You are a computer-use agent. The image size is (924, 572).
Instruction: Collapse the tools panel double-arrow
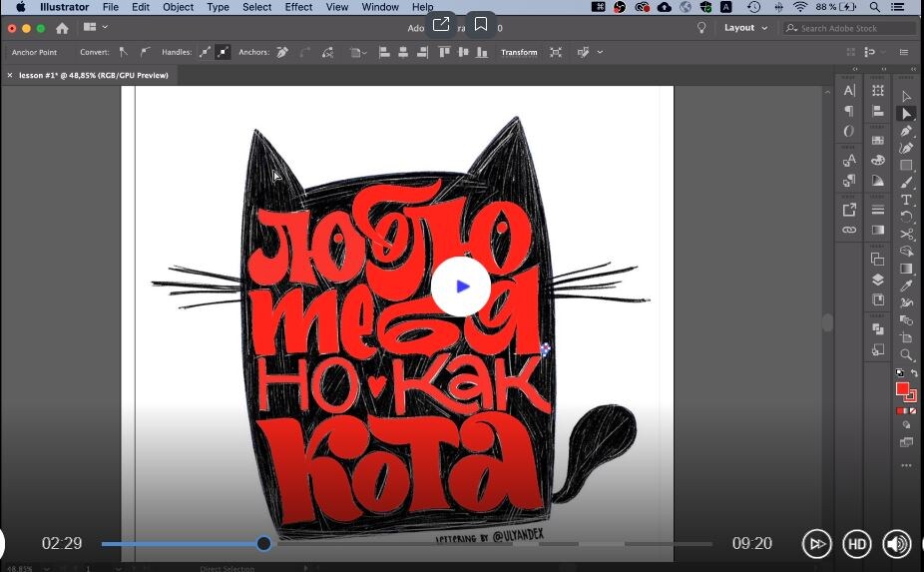(913, 69)
